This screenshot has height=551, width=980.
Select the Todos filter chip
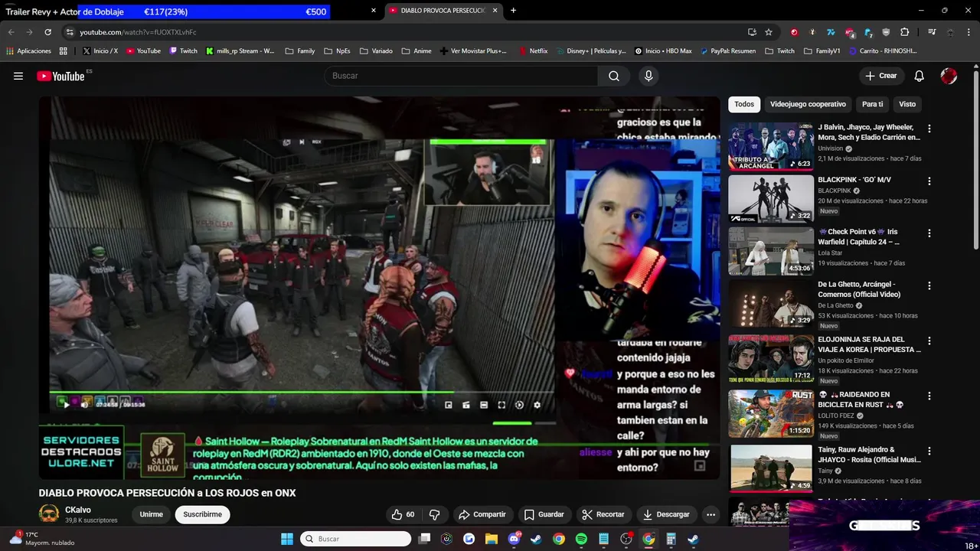click(744, 104)
